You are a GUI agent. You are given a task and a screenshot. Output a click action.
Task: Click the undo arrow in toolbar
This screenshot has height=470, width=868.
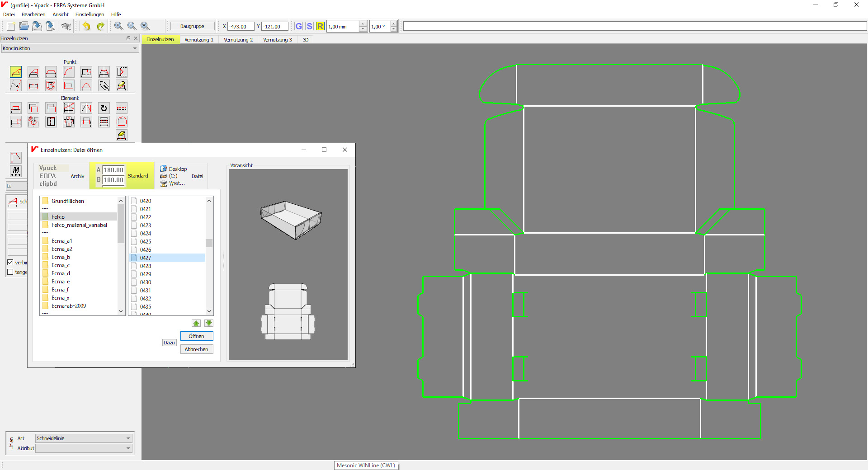(x=86, y=26)
